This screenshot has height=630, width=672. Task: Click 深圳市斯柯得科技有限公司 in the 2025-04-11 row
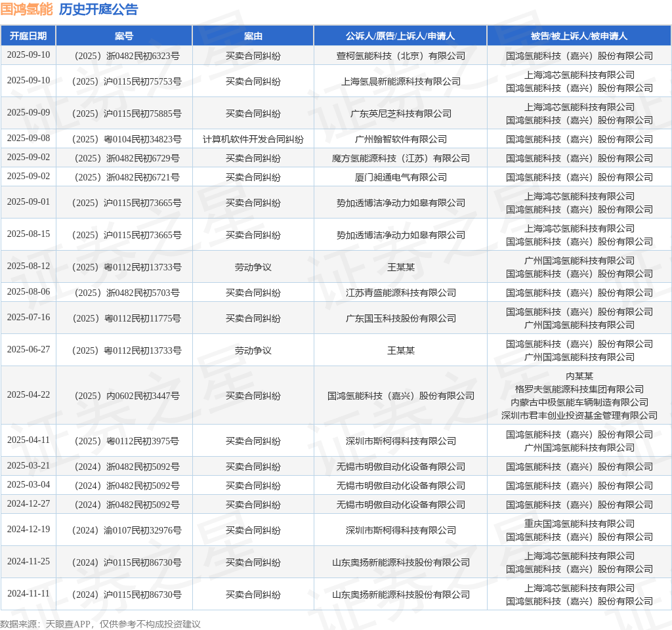400,441
